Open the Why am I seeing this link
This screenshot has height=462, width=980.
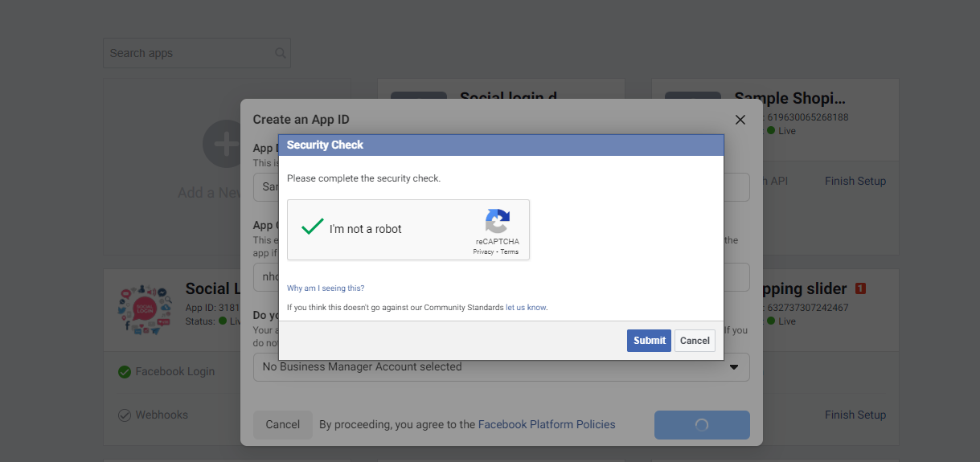326,288
